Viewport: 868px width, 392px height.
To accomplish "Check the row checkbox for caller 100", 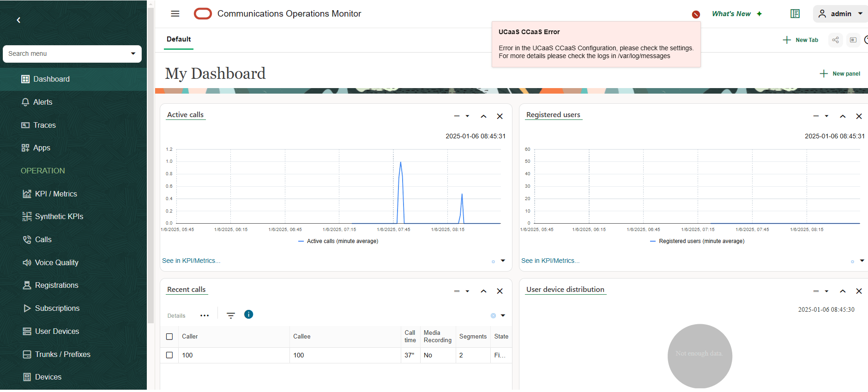I will (169, 355).
